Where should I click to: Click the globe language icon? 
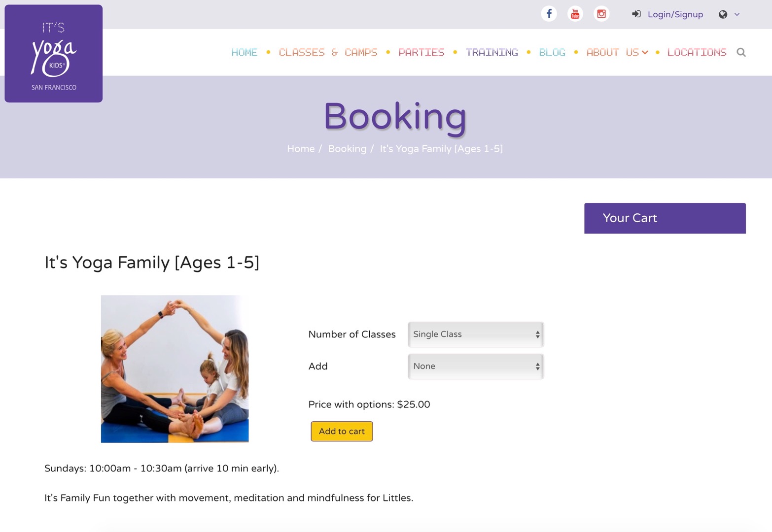pyautogui.click(x=723, y=14)
